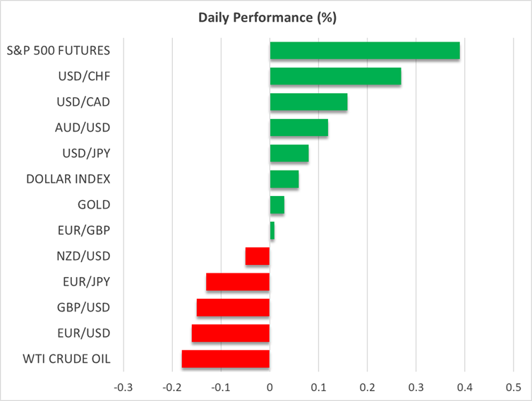Image resolution: width=532 pixels, height=401 pixels.
Task: Select the DOLLAR INDEX axis label
Action: point(68,179)
